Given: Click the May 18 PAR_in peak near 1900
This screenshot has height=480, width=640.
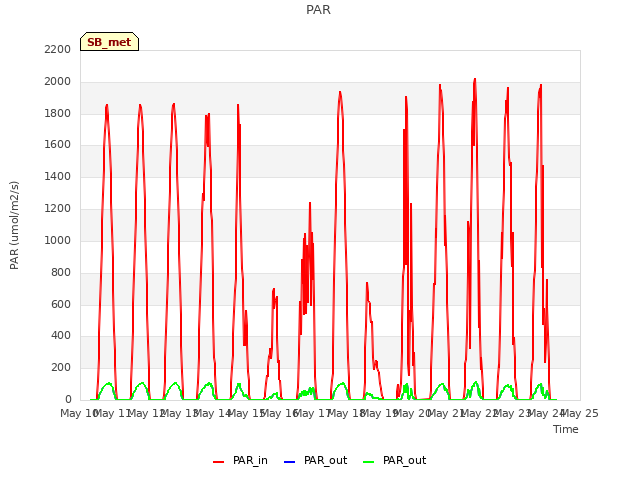Looking at the screenshot, I should tap(340, 93).
